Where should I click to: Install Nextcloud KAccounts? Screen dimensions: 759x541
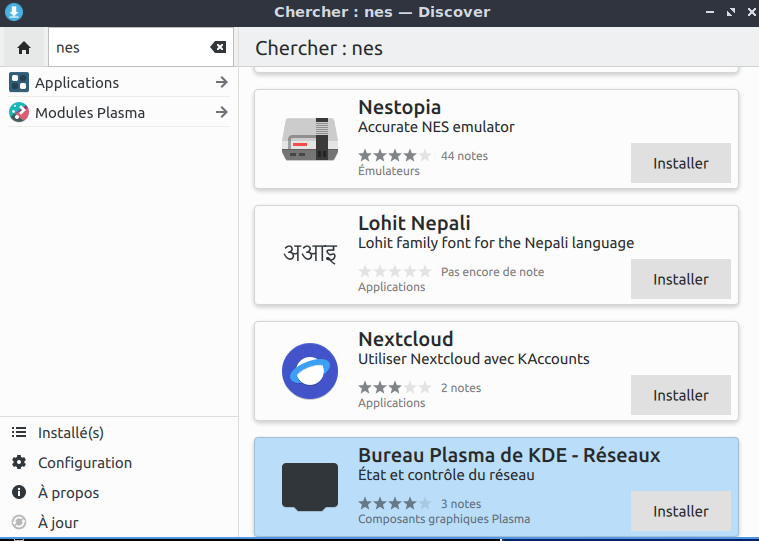680,395
